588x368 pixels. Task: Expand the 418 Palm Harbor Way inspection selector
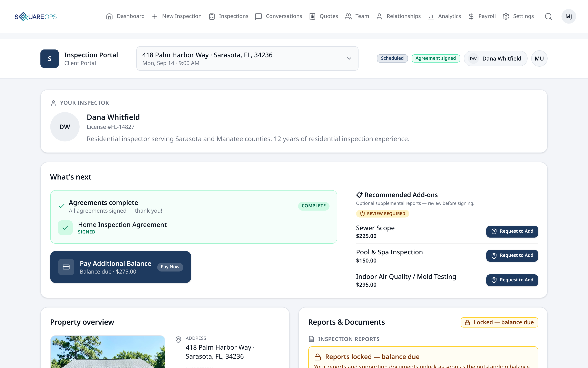[x=247, y=59]
